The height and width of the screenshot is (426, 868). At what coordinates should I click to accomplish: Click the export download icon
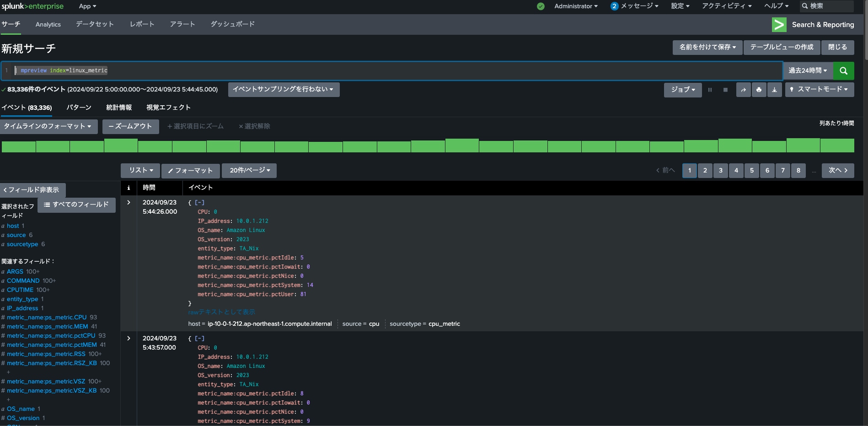pos(774,90)
